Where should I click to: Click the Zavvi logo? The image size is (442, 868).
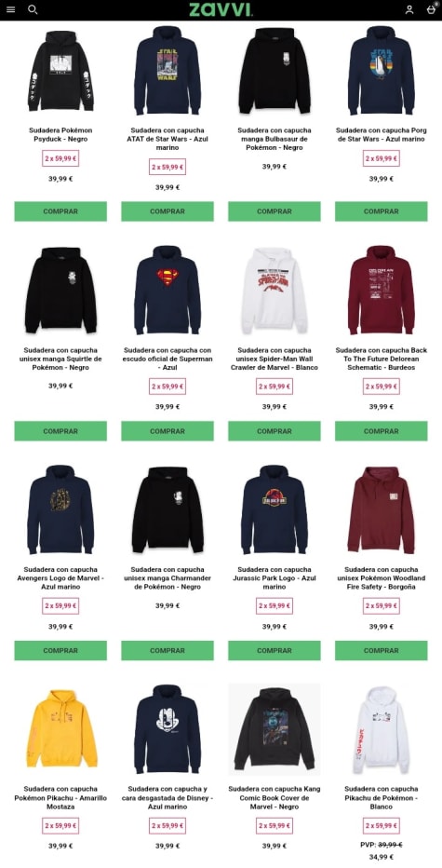point(221,9)
